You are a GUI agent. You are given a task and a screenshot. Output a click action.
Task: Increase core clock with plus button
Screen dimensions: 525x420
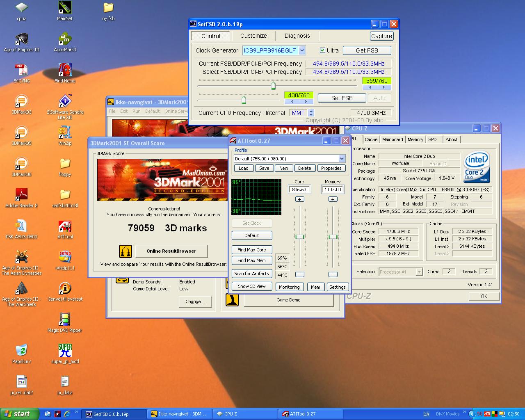coord(299,199)
